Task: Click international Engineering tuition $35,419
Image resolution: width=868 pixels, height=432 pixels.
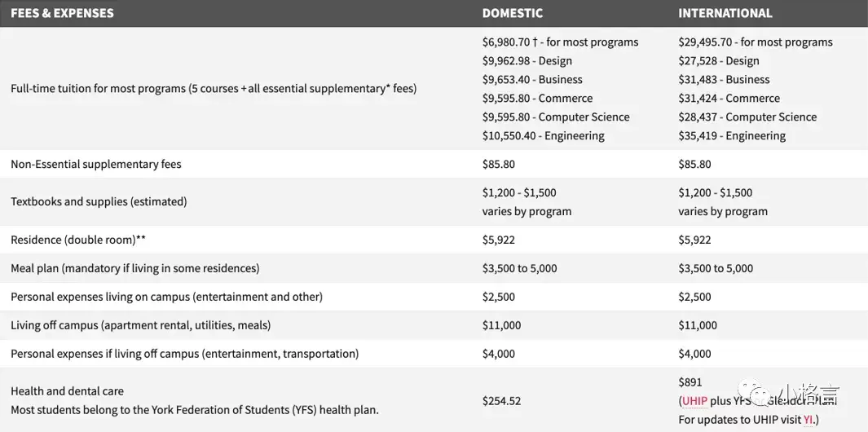Action: click(732, 136)
